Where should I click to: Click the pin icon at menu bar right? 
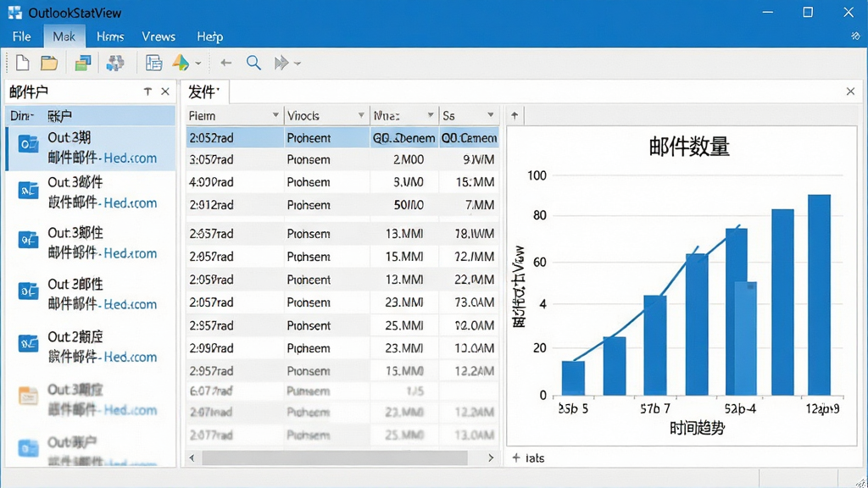coord(855,36)
